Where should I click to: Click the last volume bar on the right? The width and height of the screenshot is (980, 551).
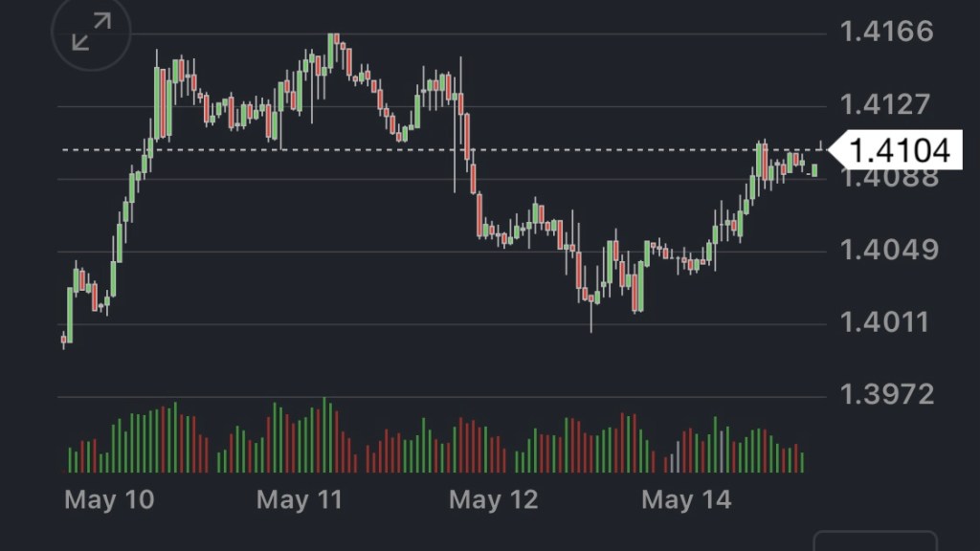click(802, 461)
